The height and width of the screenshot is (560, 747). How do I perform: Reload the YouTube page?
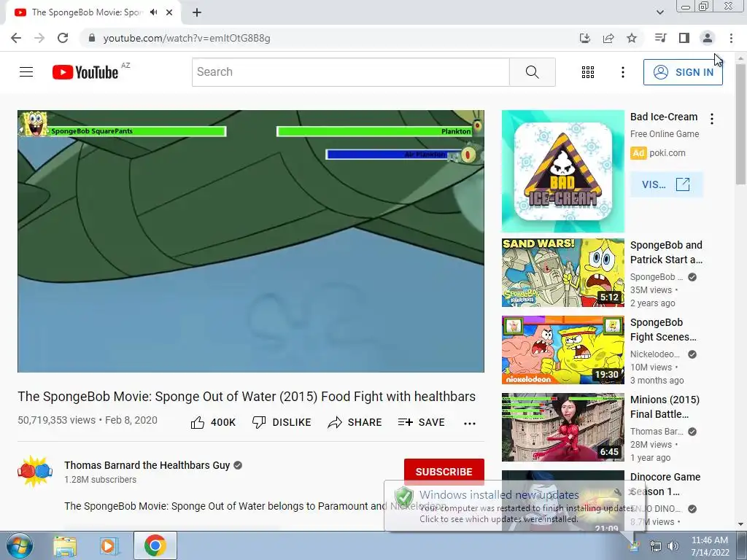(63, 38)
